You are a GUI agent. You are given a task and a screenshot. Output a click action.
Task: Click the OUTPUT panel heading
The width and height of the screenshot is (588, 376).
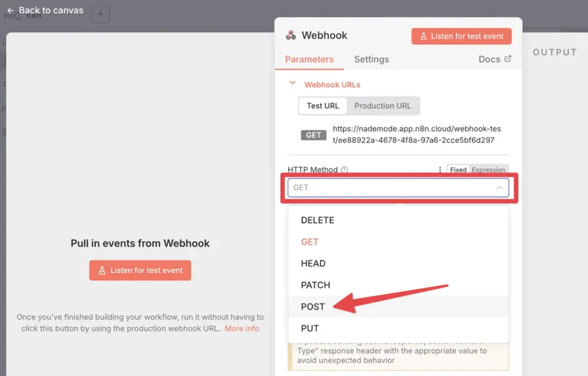coord(555,52)
